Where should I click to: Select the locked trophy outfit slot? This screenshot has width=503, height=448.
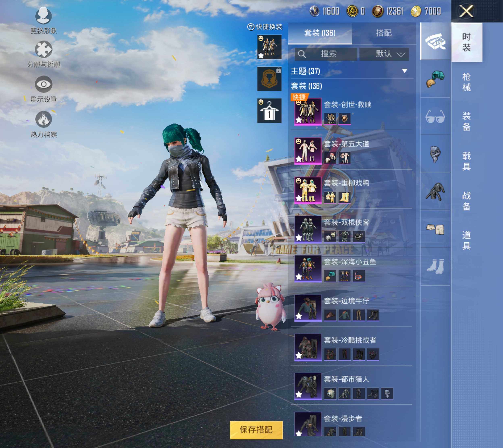pos(269,79)
